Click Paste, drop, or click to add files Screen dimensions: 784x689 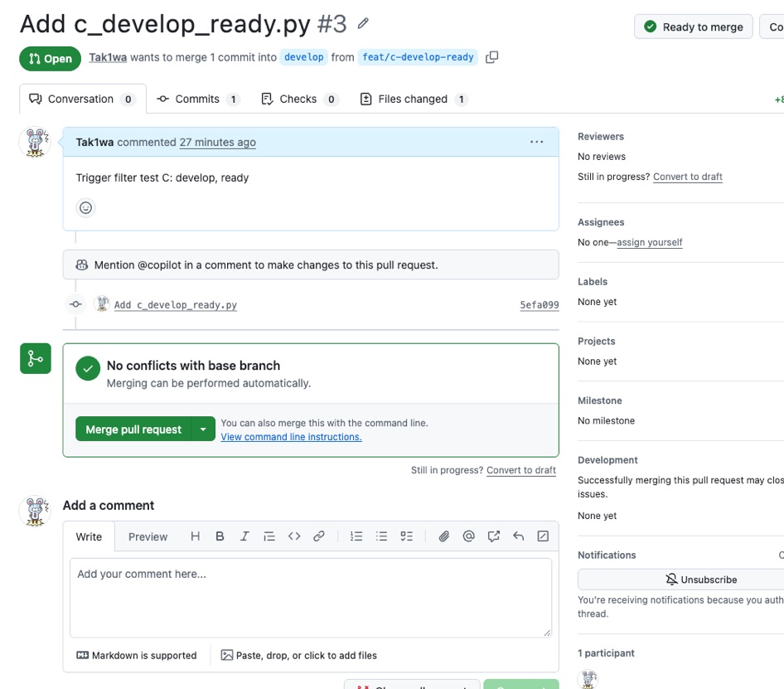[x=299, y=656]
